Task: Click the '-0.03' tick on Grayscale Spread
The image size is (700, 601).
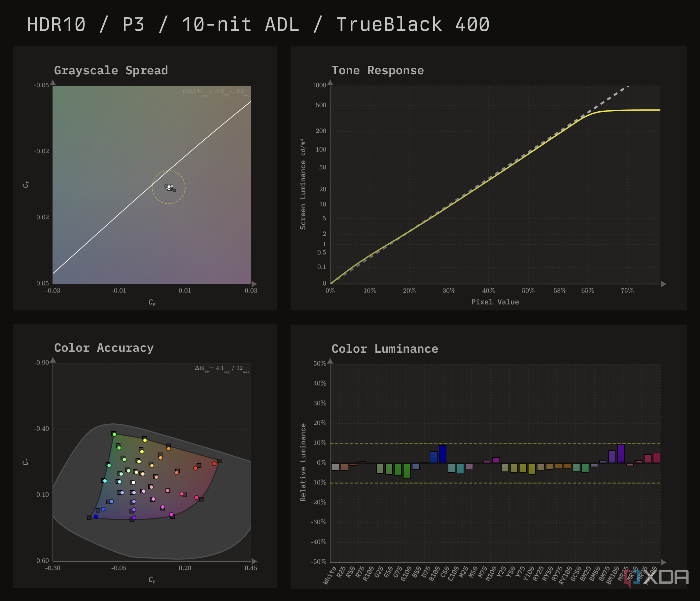Action: (53, 291)
